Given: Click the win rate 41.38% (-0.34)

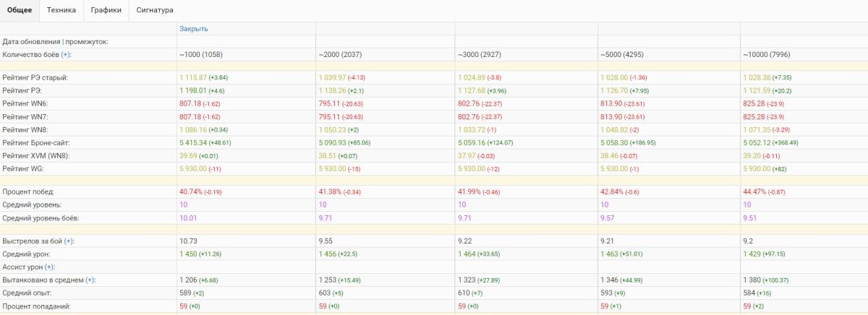Looking at the screenshot, I should pos(341,192).
